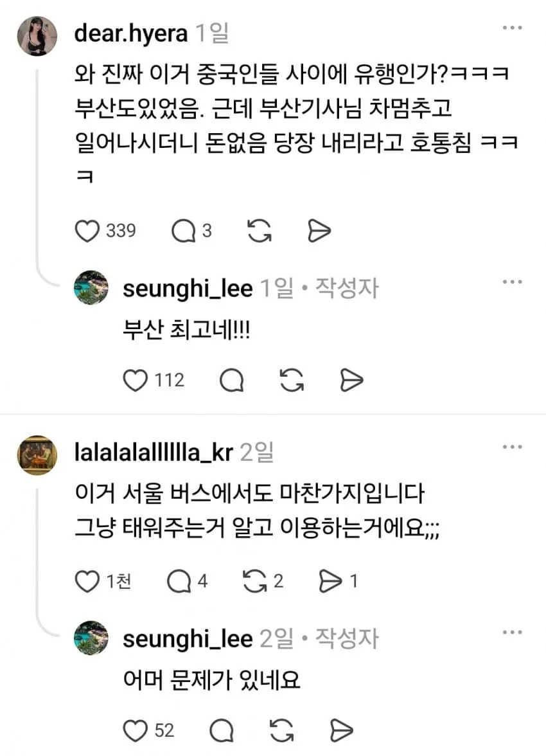The width and height of the screenshot is (546, 756).
Task: Open replies on dear.hyera's comment
Action: click(x=182, y=231)
